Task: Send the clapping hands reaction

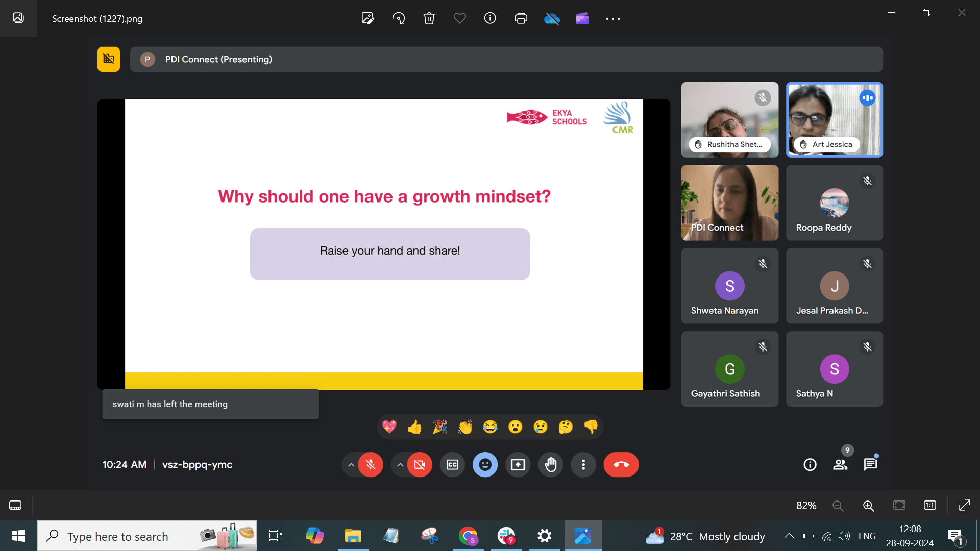Action: click(465, 427)
